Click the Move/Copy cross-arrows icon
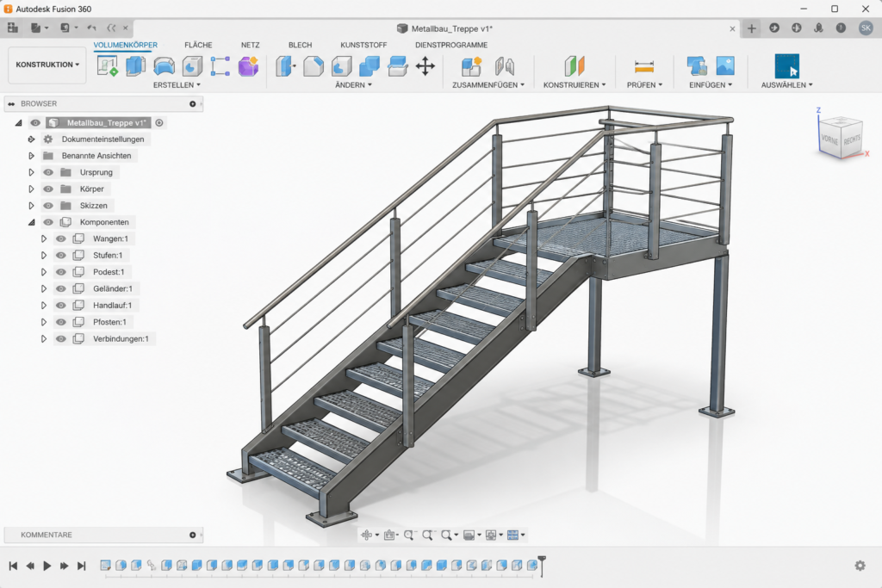Screen dimensions: 882x588 click(425, 66)
